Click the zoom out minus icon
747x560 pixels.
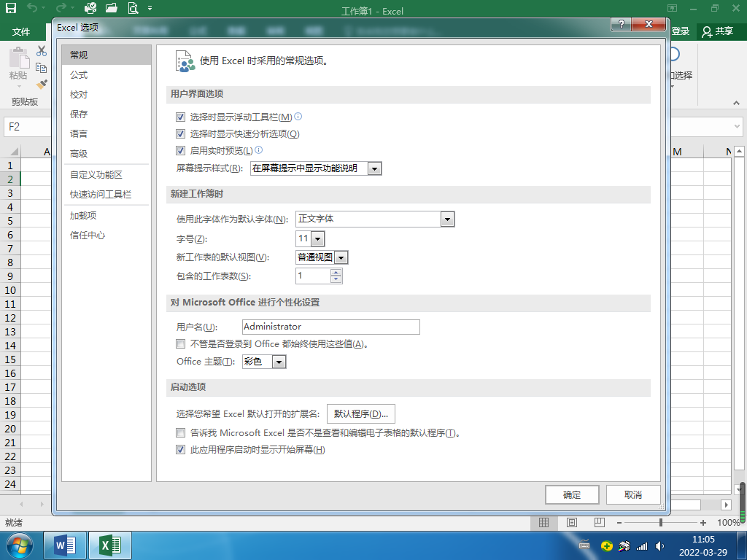coord(619,523)
